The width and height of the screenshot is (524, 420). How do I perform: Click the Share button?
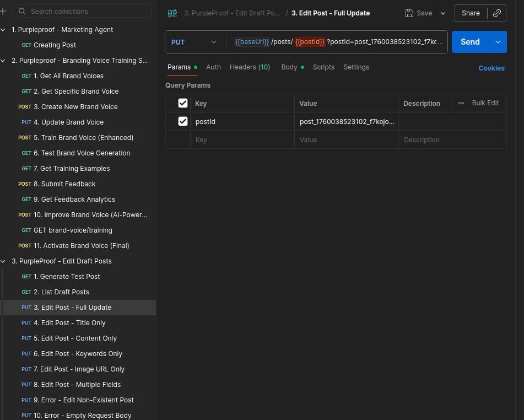[x=471, y=13]
